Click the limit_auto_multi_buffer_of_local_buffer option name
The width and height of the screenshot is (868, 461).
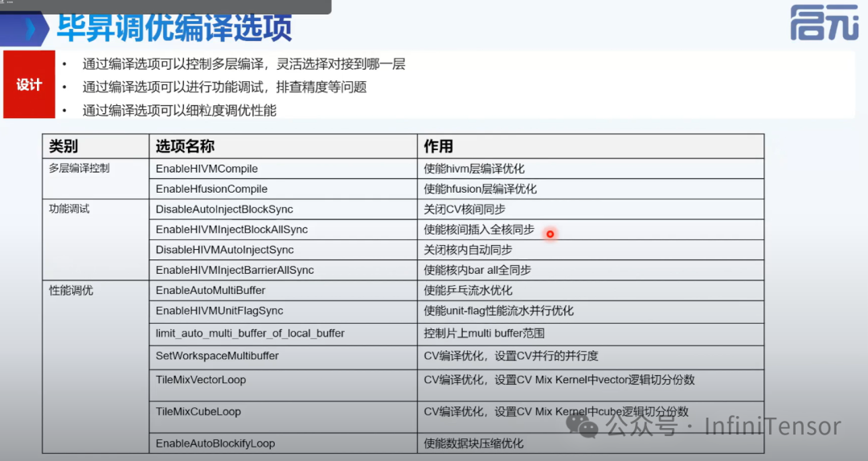point(250,334)
